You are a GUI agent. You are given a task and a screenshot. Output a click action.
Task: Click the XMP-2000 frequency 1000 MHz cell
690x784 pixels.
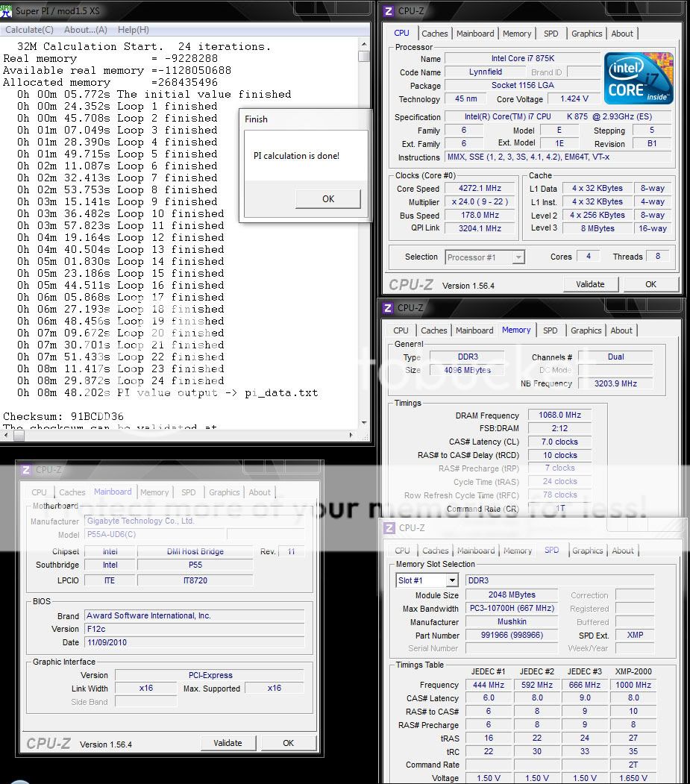click(x=633, y=685)
